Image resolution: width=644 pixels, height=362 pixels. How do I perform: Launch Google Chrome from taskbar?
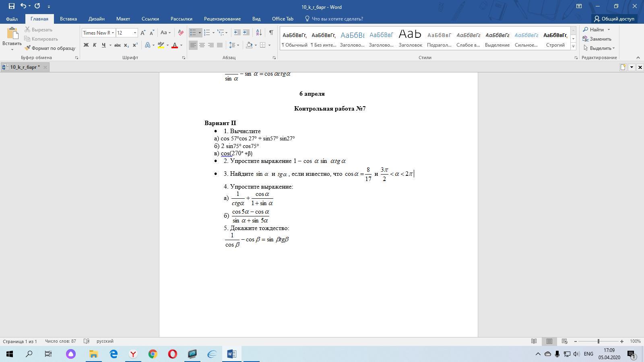153,354
